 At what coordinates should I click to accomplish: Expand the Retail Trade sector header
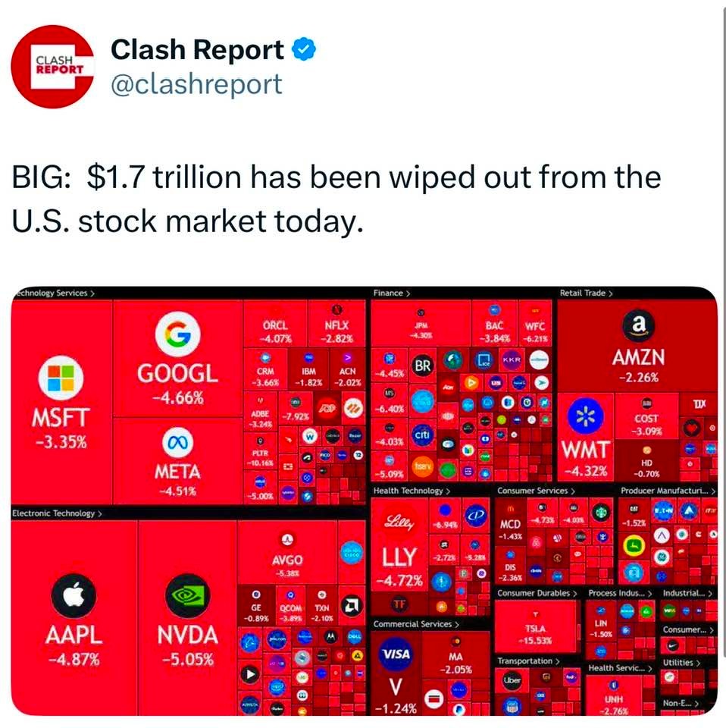pos(586,293)
